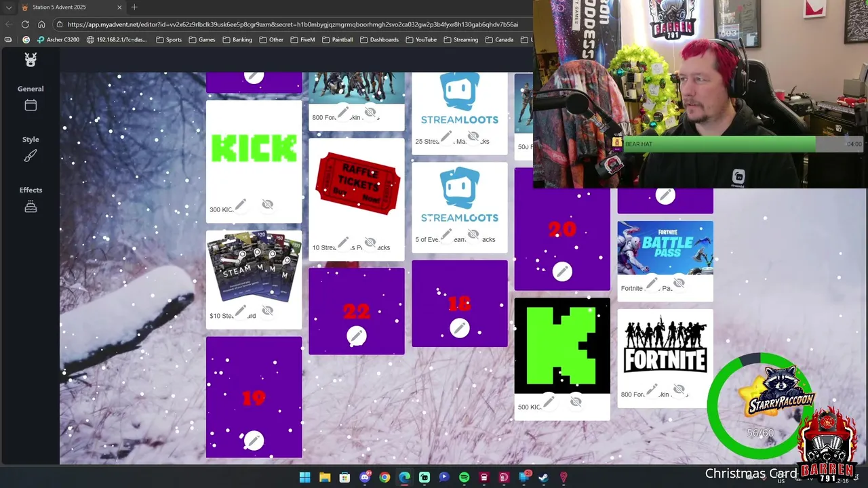868x488 pixels.
Task: Edit the 800 Fortnite skin gift above Raffle Tickets
Action: point(343,112)
